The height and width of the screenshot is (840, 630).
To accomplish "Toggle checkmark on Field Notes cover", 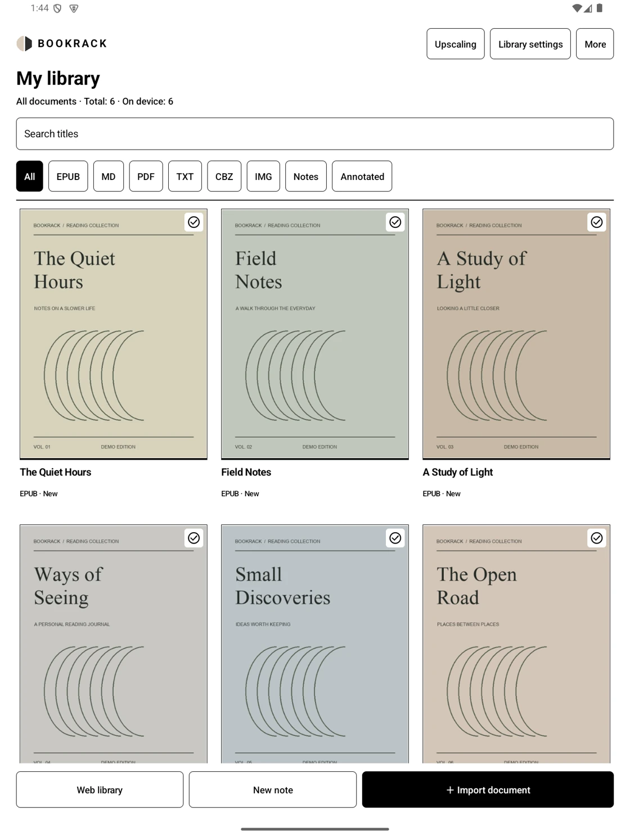I will coord(395,222).
